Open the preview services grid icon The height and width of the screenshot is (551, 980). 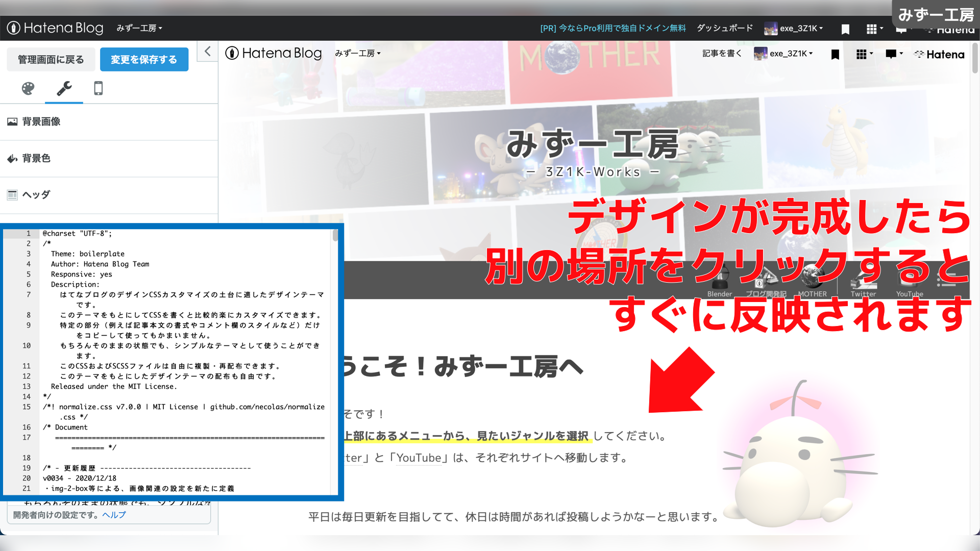864,54
